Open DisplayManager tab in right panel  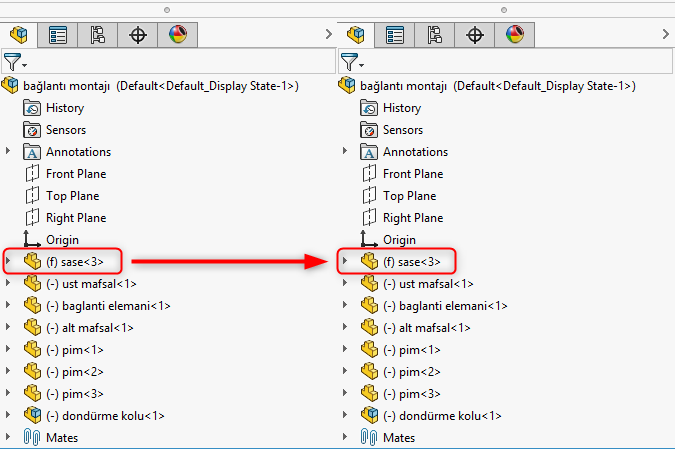click(514, 35)
